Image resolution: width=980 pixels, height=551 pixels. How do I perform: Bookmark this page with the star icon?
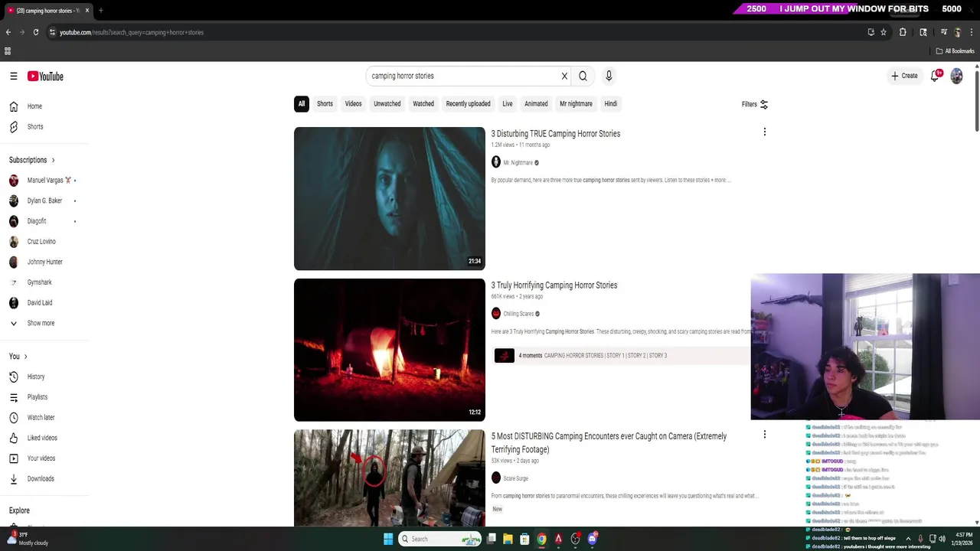coord(884,32)
